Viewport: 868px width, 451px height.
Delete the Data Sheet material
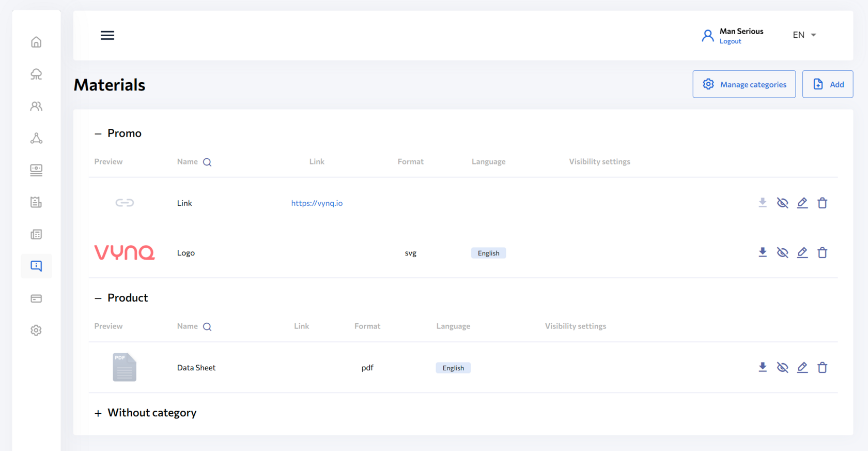tap(823, 367)
